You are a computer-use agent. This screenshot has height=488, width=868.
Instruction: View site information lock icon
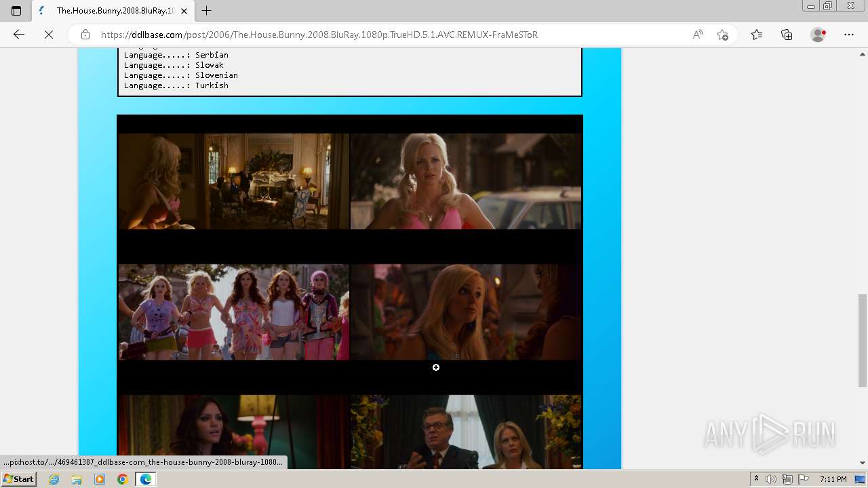click(x=85, y=35)
